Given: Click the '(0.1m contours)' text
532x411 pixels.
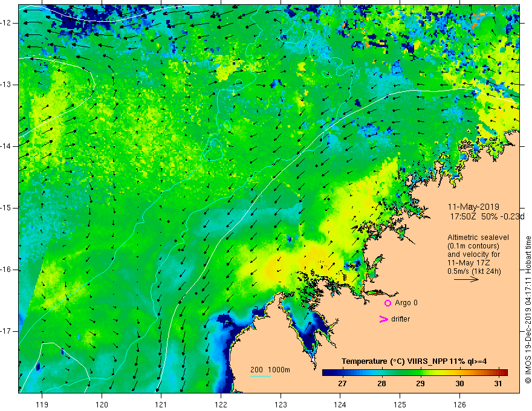Looking at the screenshot, I should click(473, 246).
